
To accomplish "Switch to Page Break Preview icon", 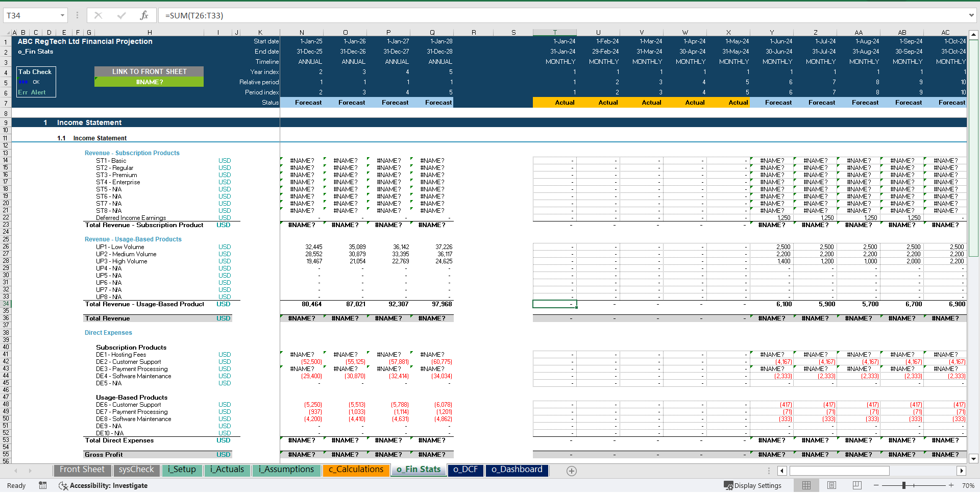I will 857,485.
